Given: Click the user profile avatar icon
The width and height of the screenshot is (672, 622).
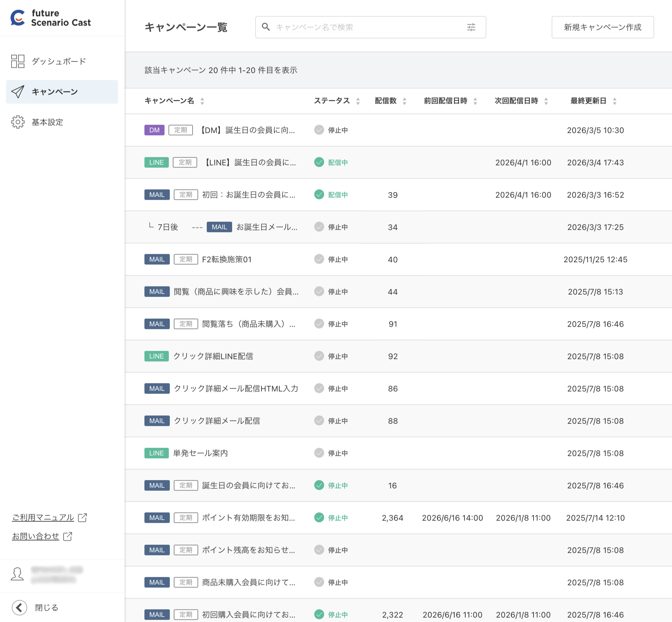Looking at the screenshot, I should (17, 574).
